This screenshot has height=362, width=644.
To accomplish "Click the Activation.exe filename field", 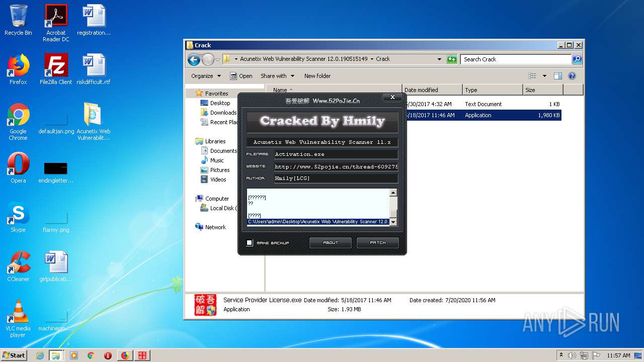I will point(336,154).
